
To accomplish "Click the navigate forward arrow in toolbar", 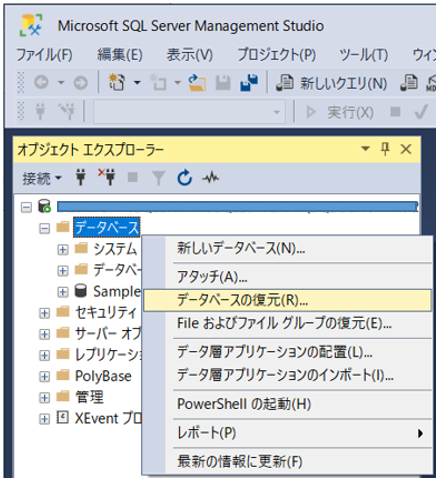I will click(81, 82).
